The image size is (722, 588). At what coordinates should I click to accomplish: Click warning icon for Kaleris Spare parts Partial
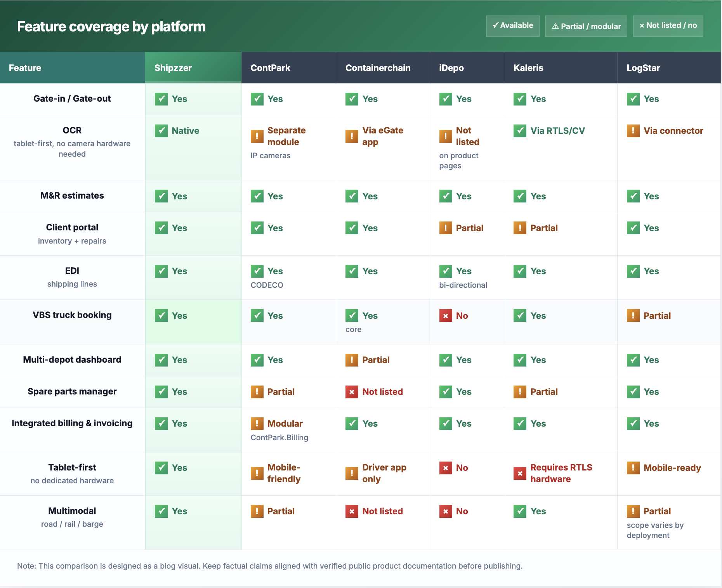[x=520, y=392]
